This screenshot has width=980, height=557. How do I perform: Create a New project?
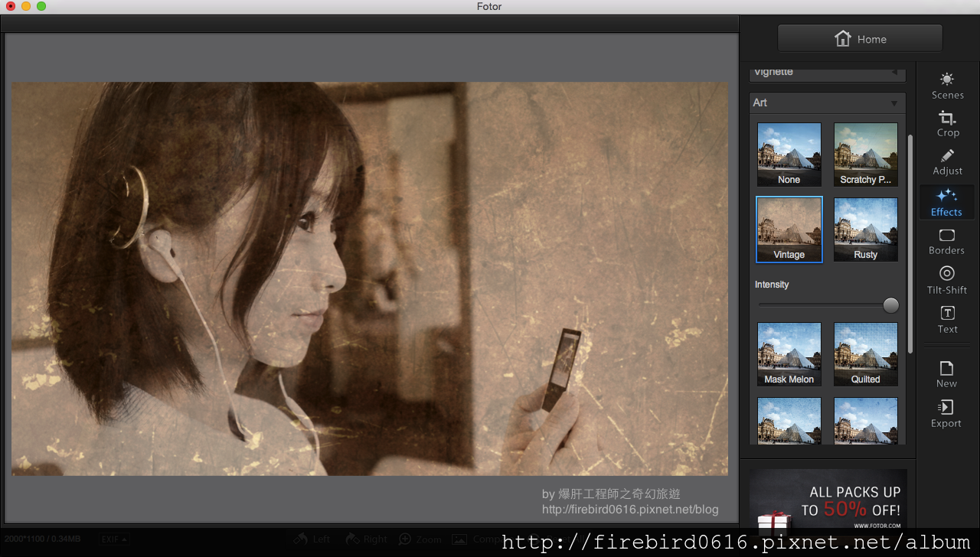946,374
